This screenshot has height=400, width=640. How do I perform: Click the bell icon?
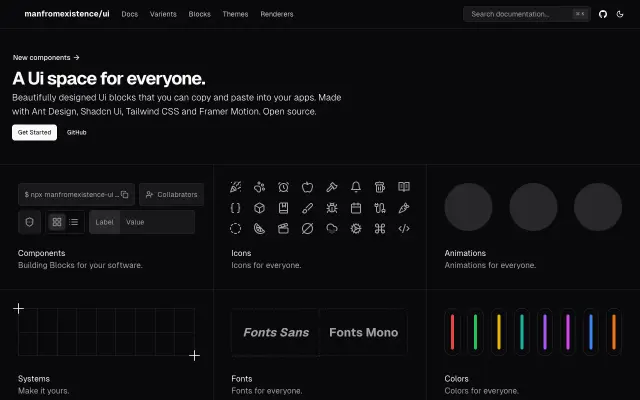click(x=356, y=187)
